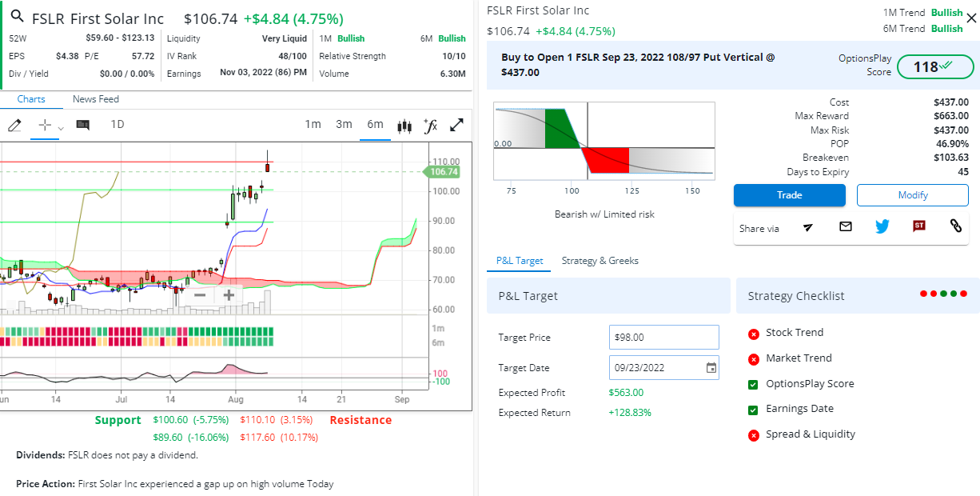Click the $117.60 resistance level
This screenshot has width=980, height=496.
click(x=280, y=438)
